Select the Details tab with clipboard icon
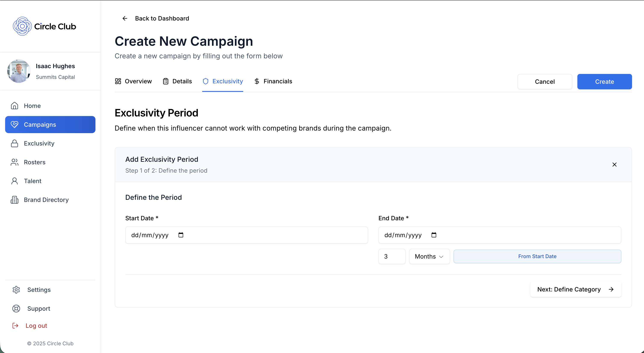The width and height of the screenshot is (644, 353). click(x=177, y=81)
